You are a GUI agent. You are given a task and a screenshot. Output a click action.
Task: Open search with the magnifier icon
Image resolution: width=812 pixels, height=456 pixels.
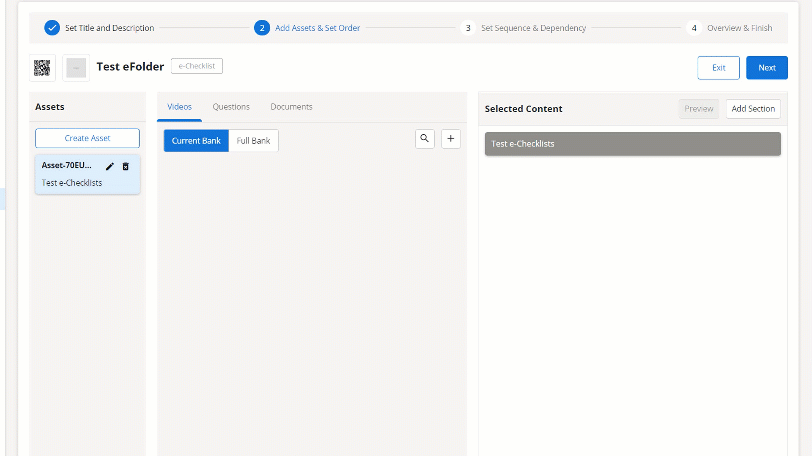point(425,139)
